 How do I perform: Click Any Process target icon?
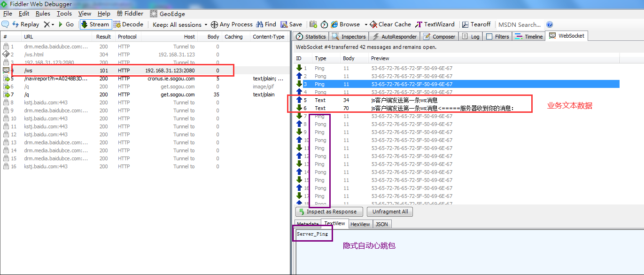coord(214,24)
